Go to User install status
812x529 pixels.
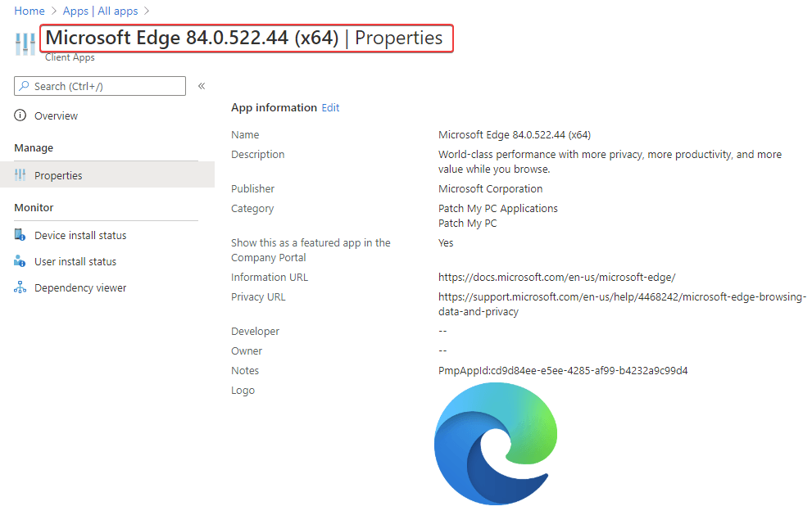[75, 262]
